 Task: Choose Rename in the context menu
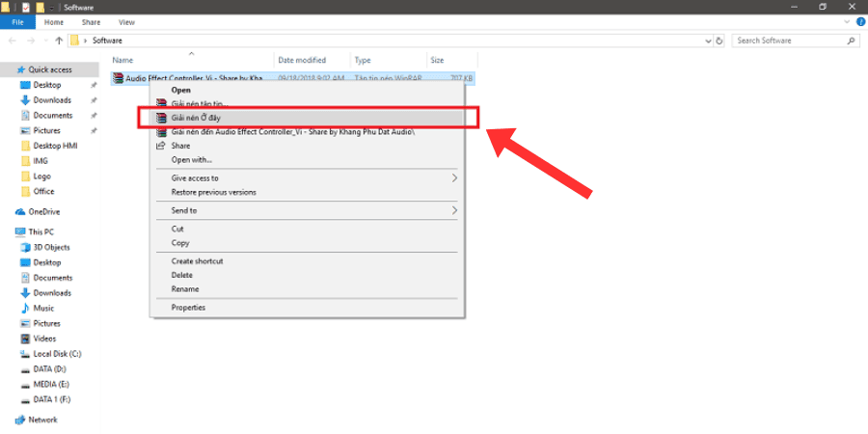coord(308,289)
